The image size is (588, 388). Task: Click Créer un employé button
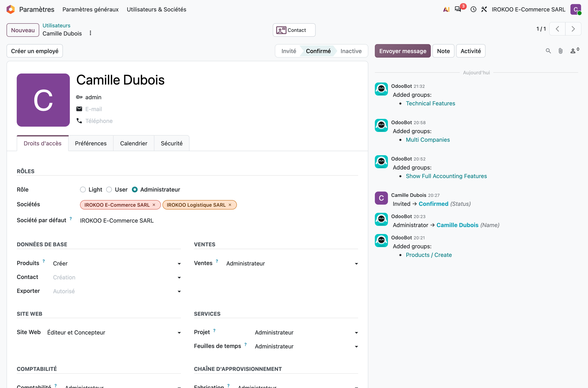(x=35, y=51)
